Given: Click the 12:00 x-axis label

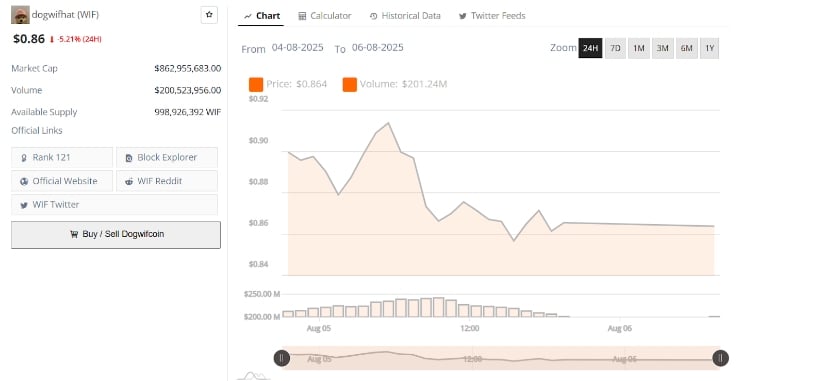Looking at the screenshot, I should point(469,328).
